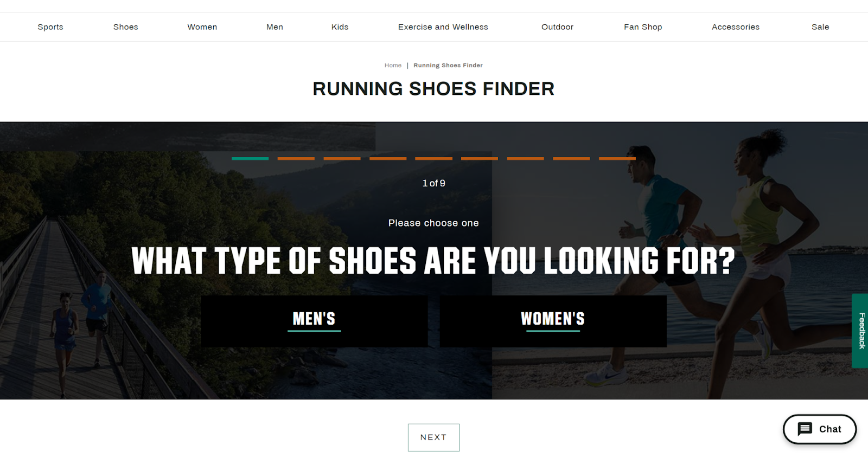Open the Sports menu
This screenshot has width=868, height=458.
click(x=50, y=27)
